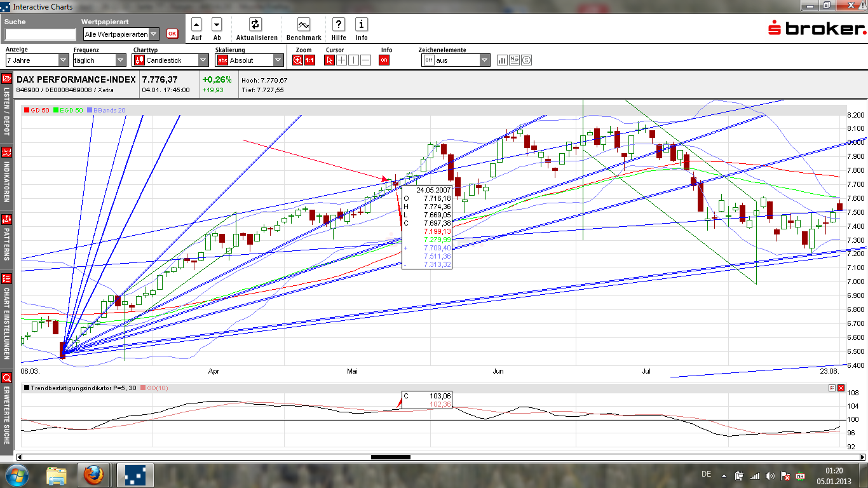Click the Indikatoren chart icon in sidebar
Viewport: 868px width, 488px height.
pyautogui.click(x=7, y=152)
